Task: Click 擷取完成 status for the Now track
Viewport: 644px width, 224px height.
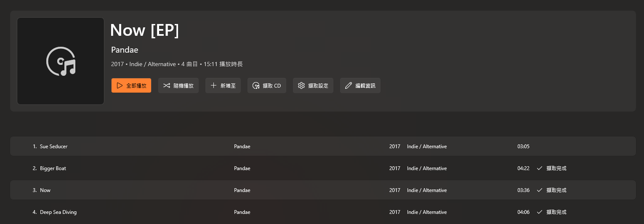Action: 556,190
